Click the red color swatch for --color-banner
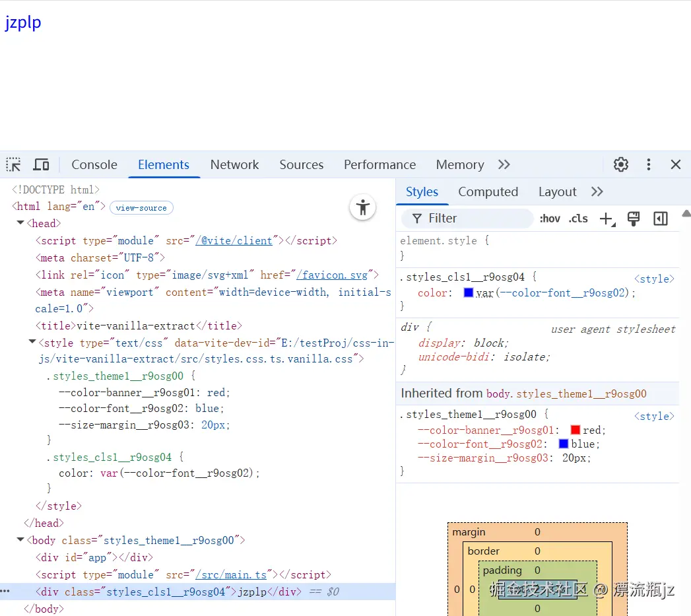Viewport: 691px width, 616px height. 575,430
